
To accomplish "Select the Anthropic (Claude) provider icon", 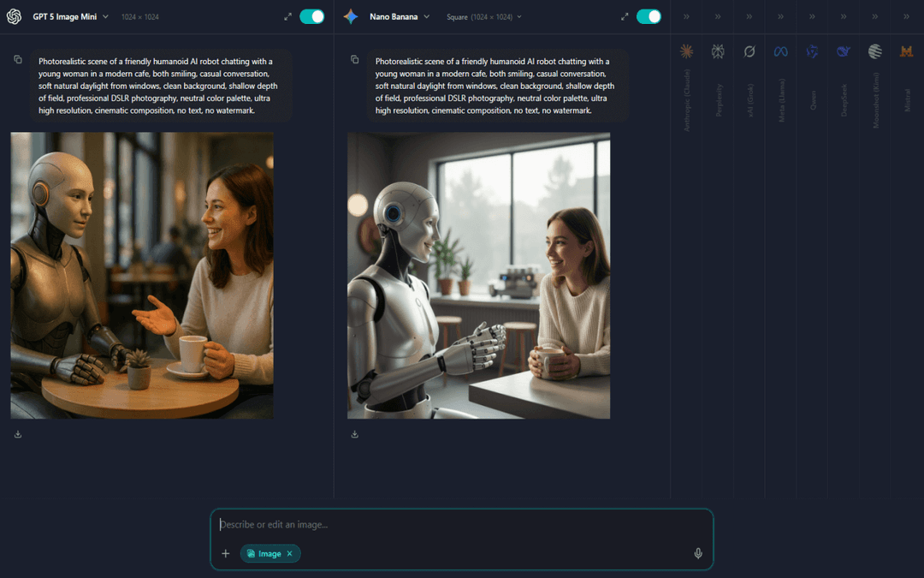I will 686,51.
